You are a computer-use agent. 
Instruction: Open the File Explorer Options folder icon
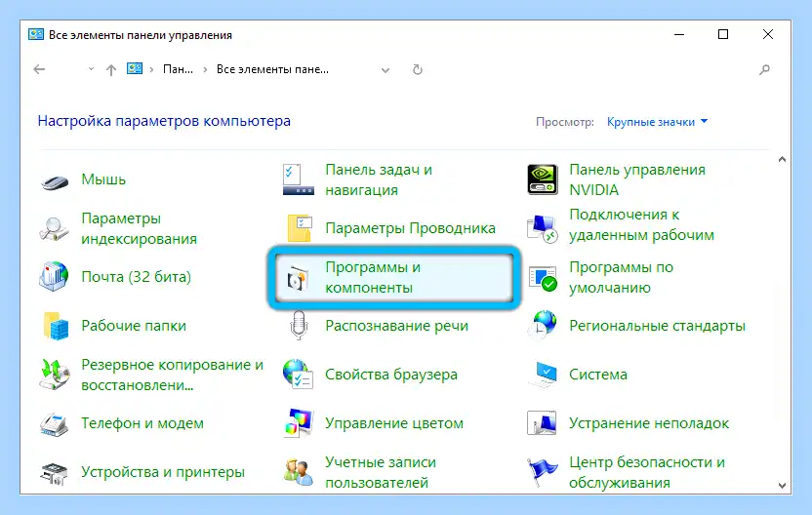point(300,227)
